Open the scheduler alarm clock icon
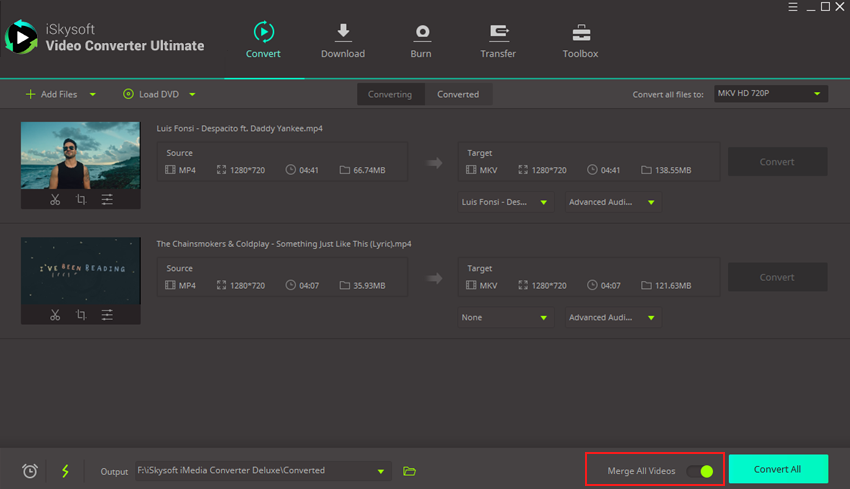Viewport: 850px width, 489px height. pos(30,471)
